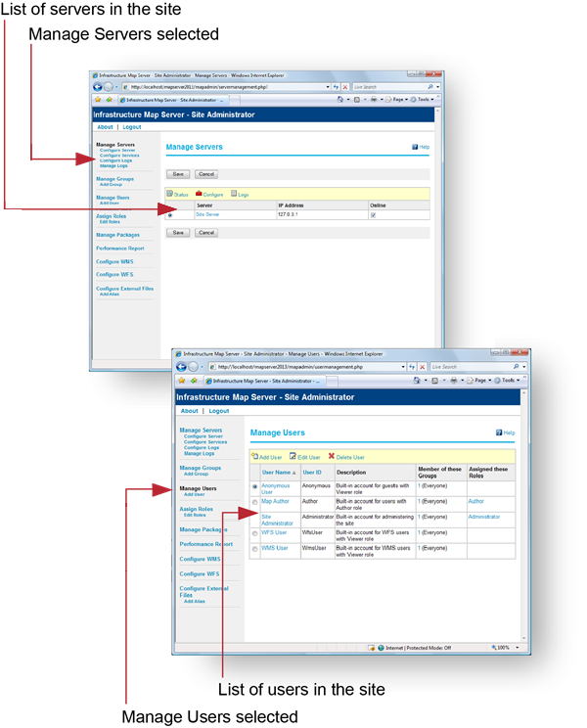The height and width of the screenshot is (728, 587).
Task: Click Help icon on Manage Servers page
Action: pos(415,147)
